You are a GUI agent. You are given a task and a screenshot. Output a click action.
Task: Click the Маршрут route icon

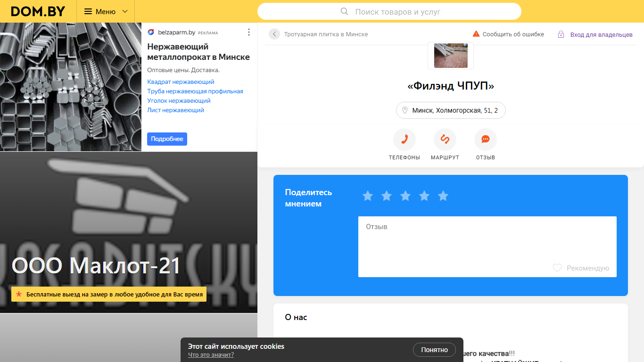coord(445,140)
